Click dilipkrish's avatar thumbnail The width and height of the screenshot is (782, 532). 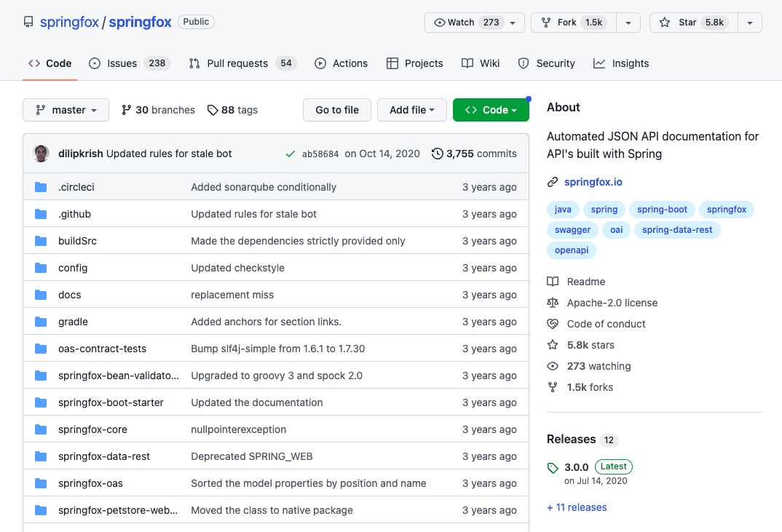41,154
